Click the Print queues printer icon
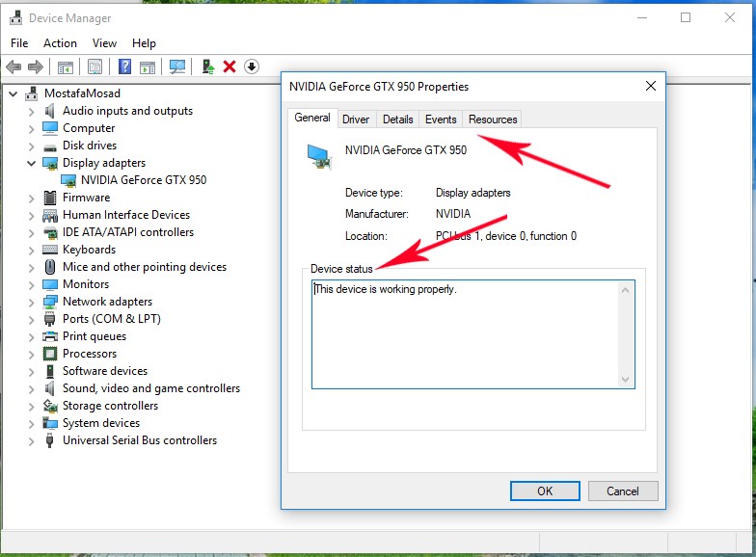This screenshot has width=756, height=557. (50, 336)
